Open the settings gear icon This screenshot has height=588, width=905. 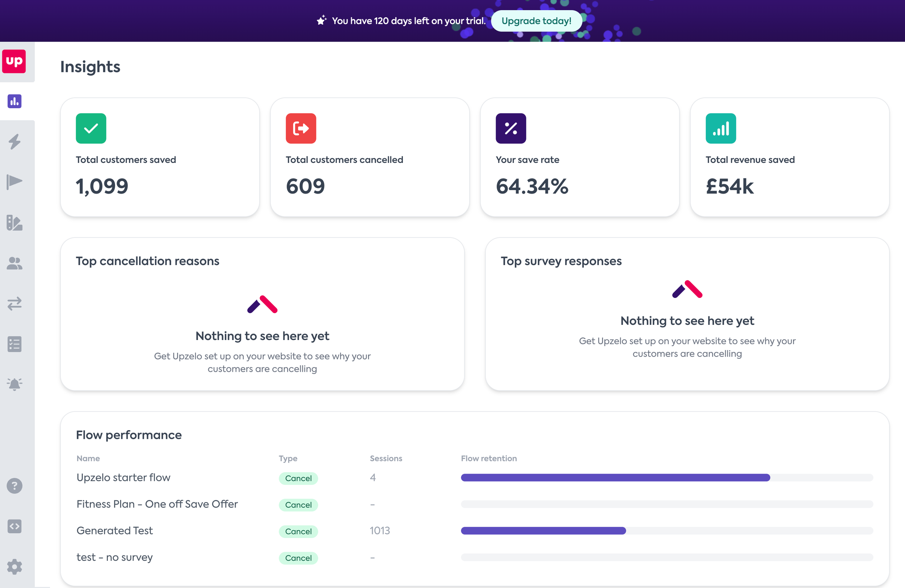pyautogui.click(x=14, y=567)
